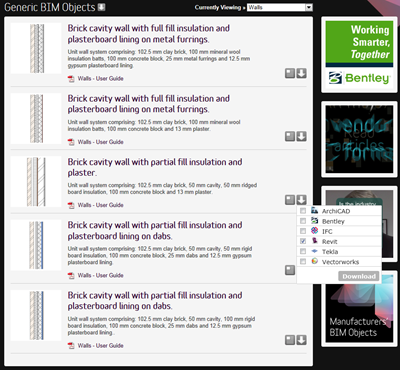
Task: Click description mentioning 50 mm ridged board insulation
Action: 162,189
